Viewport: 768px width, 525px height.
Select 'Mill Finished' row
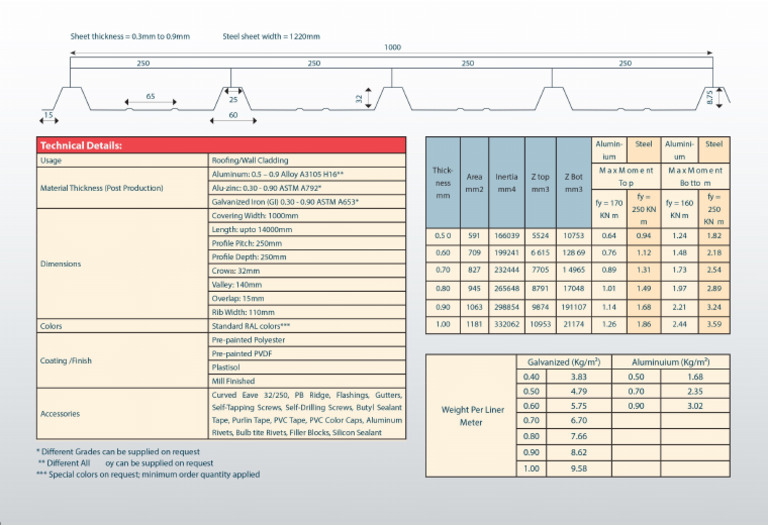click(307, 381)
